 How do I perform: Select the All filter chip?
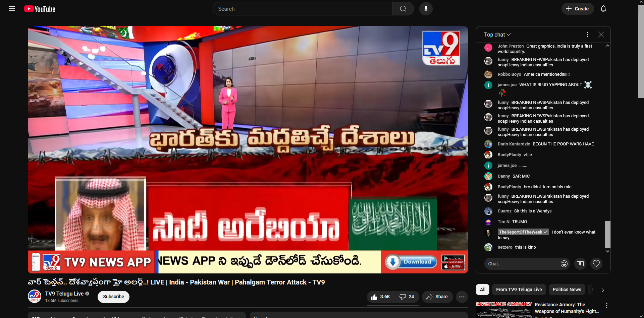coord(483,290)
